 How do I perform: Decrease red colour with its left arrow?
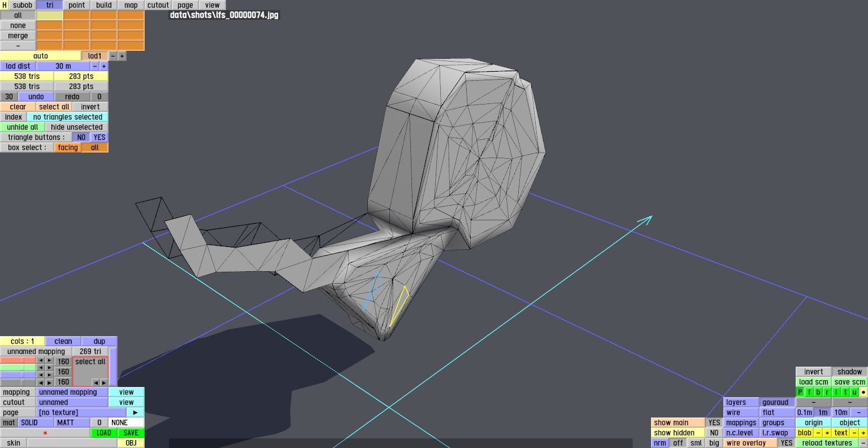[x=41, y=360]
